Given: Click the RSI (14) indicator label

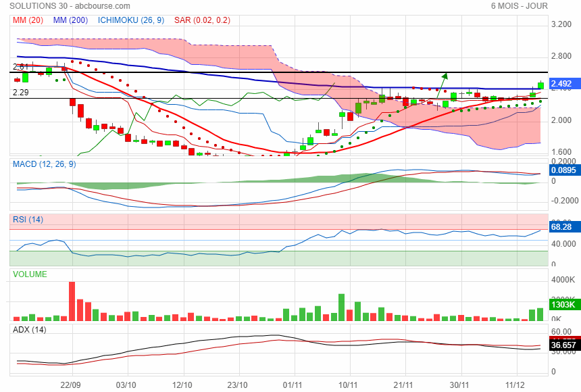Looking at the screenshot, I should 28,220.
